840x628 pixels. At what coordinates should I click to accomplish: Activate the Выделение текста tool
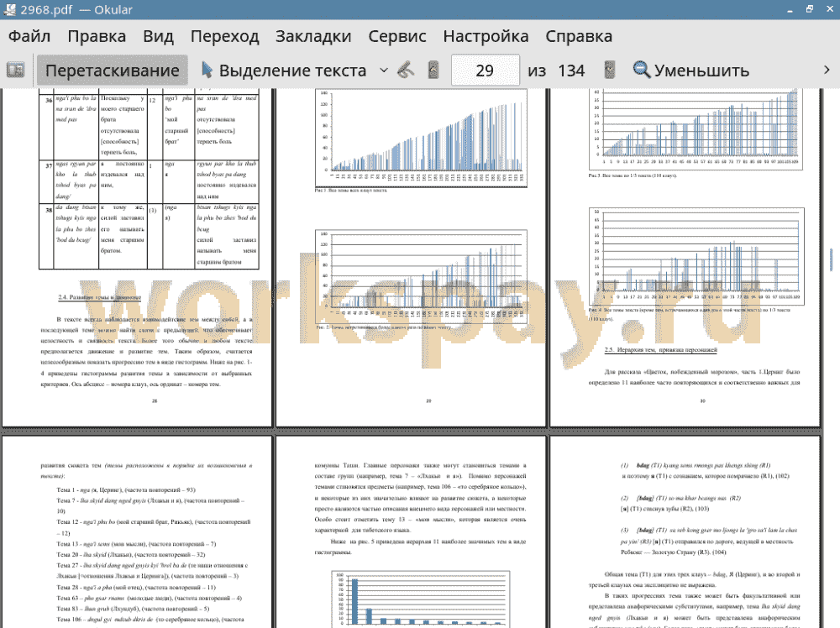[284, 71]
